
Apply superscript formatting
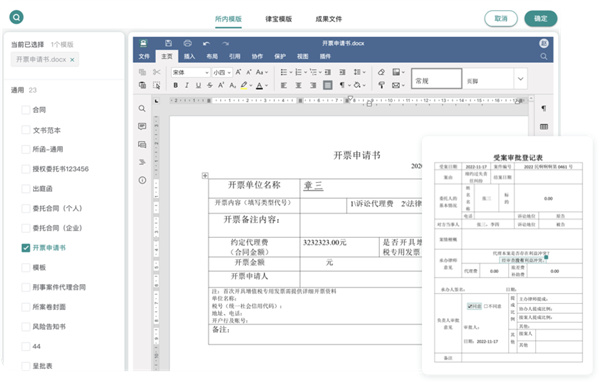[221, 85]
